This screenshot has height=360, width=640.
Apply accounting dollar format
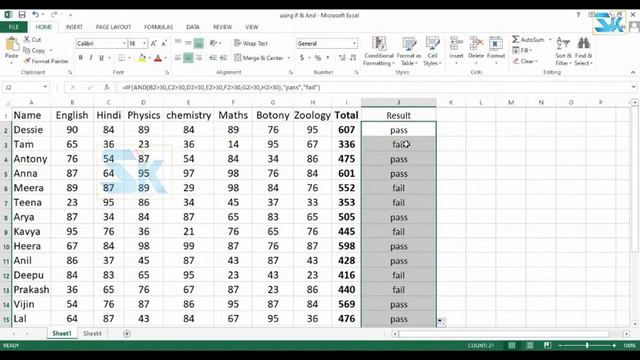click(x=302, y=58)
